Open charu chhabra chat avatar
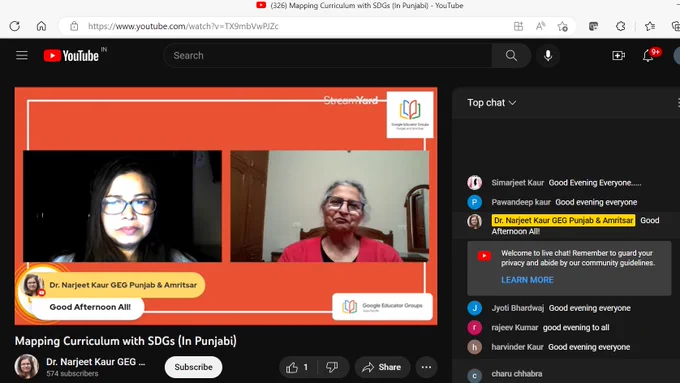 [474, 375]
